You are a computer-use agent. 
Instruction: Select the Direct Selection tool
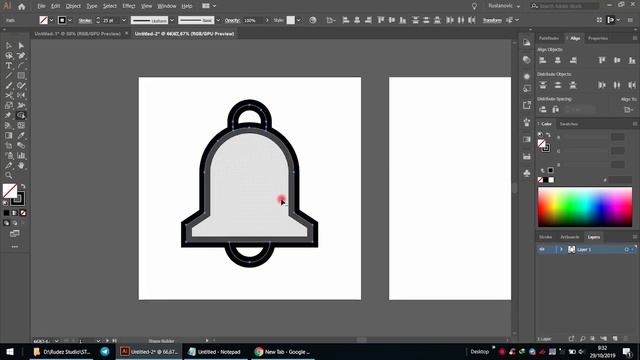click(21, 46)
